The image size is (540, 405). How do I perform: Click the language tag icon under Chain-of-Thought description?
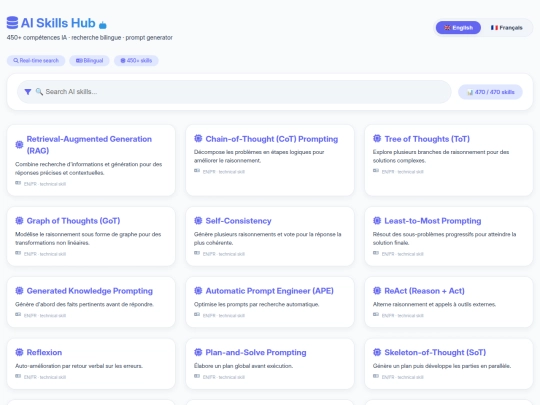pos(197,171)
